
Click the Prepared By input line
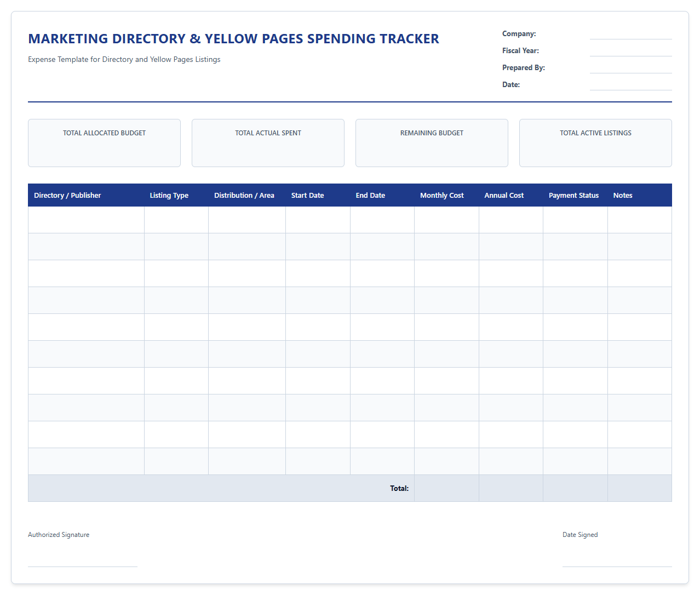(x=630, y=68)
